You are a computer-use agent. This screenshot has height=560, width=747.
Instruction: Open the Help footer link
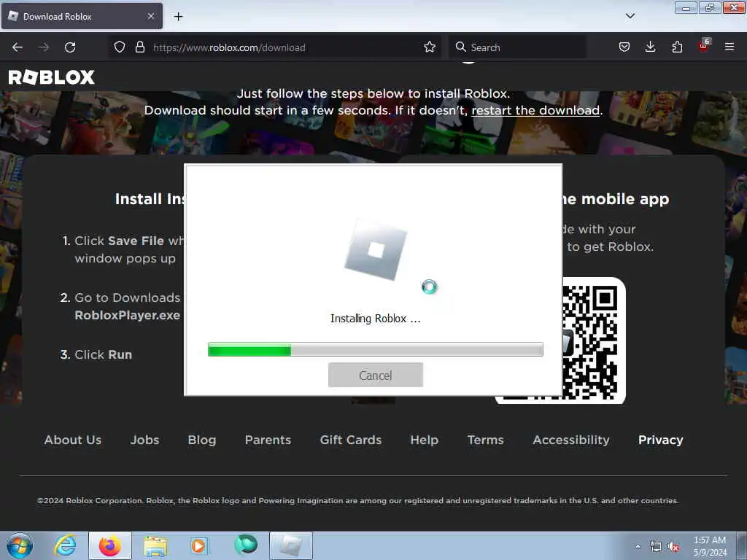[x=425, y=440]
